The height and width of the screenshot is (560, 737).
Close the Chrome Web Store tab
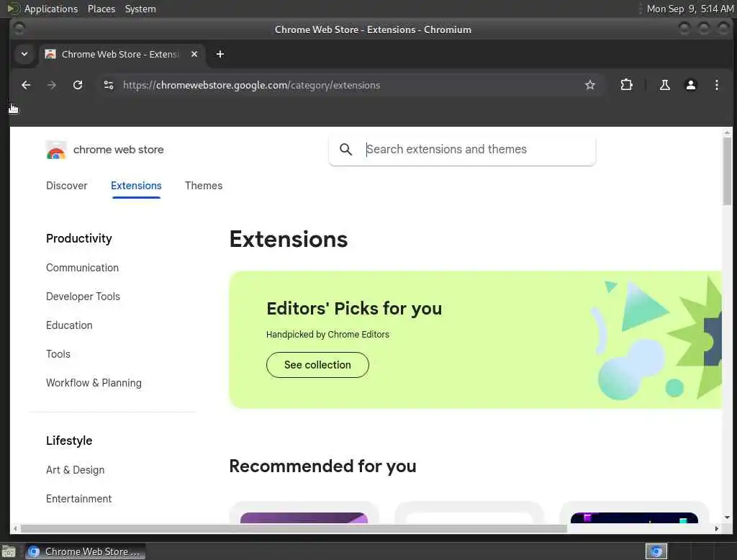[x=194, y=54]
